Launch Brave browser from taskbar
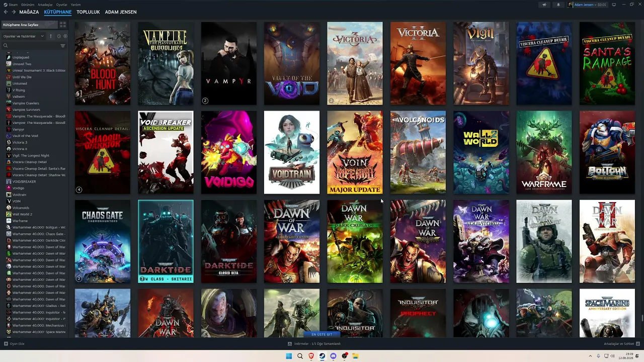Image resolution: width=644 pixels, height=362 pixels. point(311,356)
